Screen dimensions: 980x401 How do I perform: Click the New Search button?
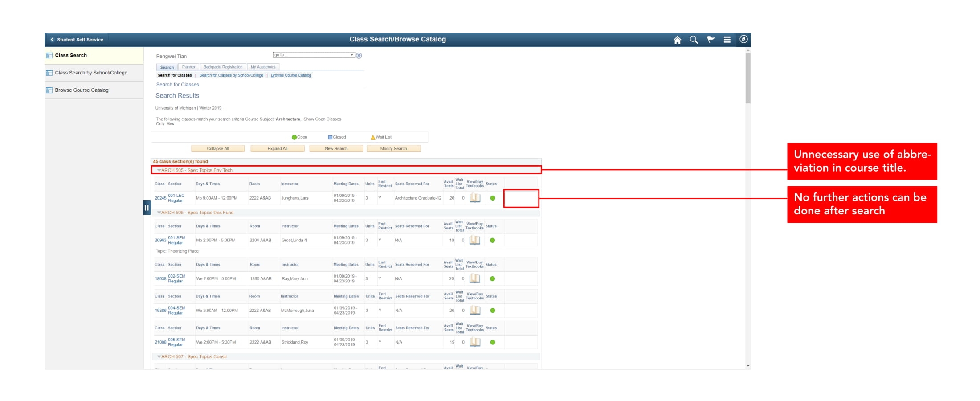[x=336, y=149]
